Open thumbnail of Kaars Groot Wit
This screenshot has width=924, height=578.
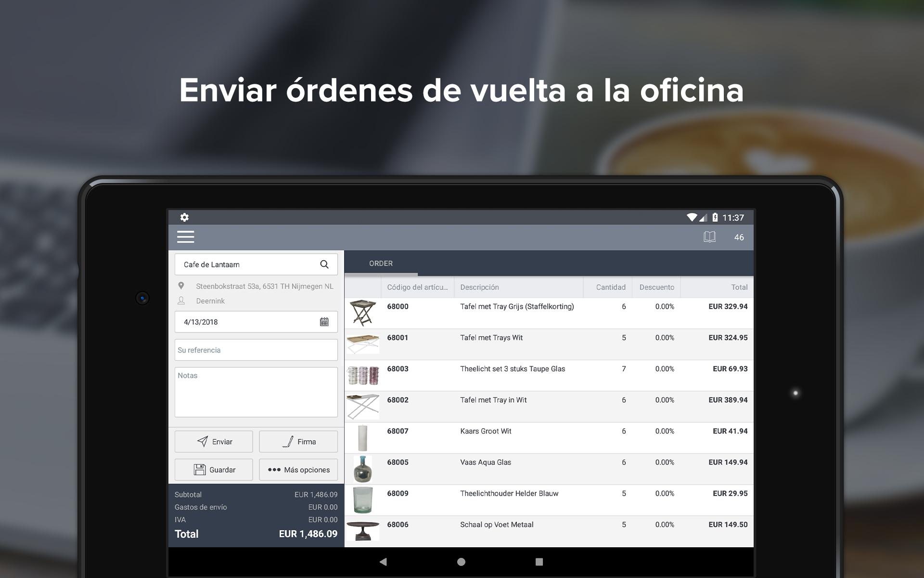pyautogui.click(x=363, y=437)
